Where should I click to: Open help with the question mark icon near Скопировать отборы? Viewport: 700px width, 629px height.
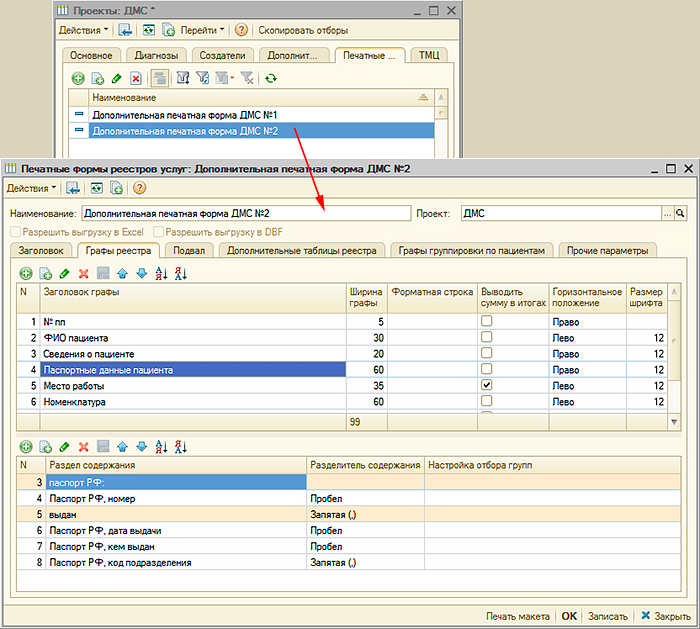241,30
